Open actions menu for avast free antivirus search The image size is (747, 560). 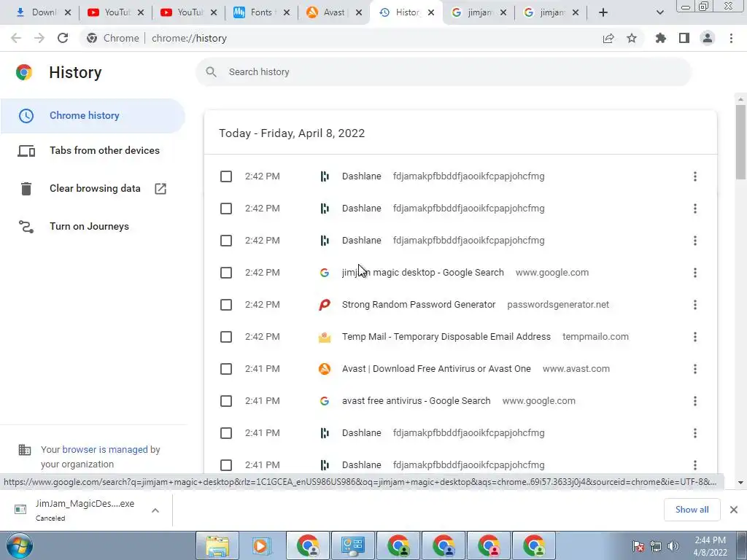tap(695, 401)
